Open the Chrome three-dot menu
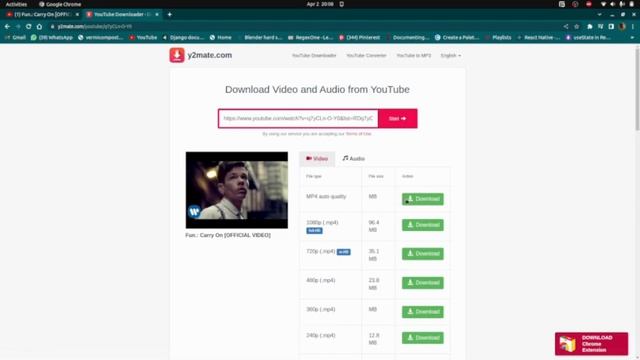 (x=633, y=27)
